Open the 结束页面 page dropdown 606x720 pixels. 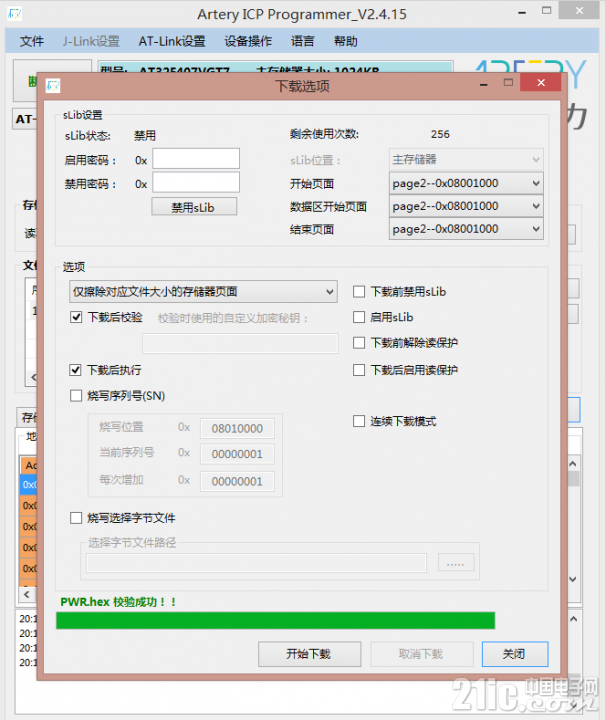click(x=466, y=229)
